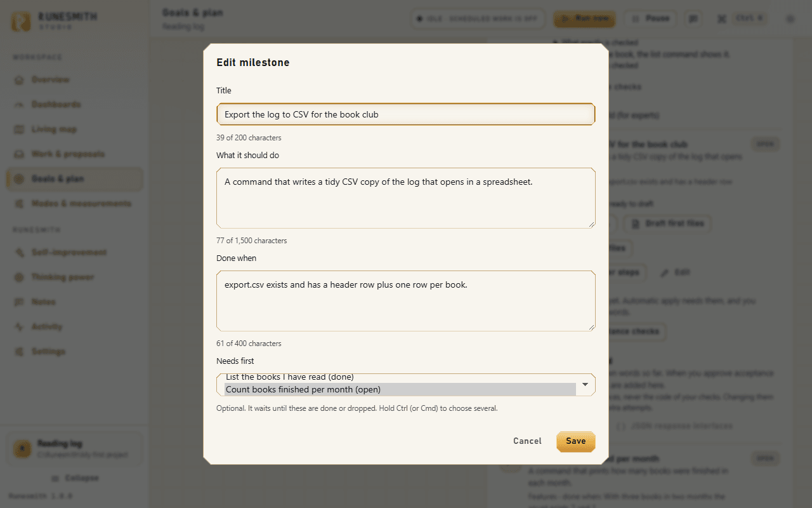Click the Runesmith Studio logo icon
Image resolution: width=812 pixels, height=508 pixels.
21,21
